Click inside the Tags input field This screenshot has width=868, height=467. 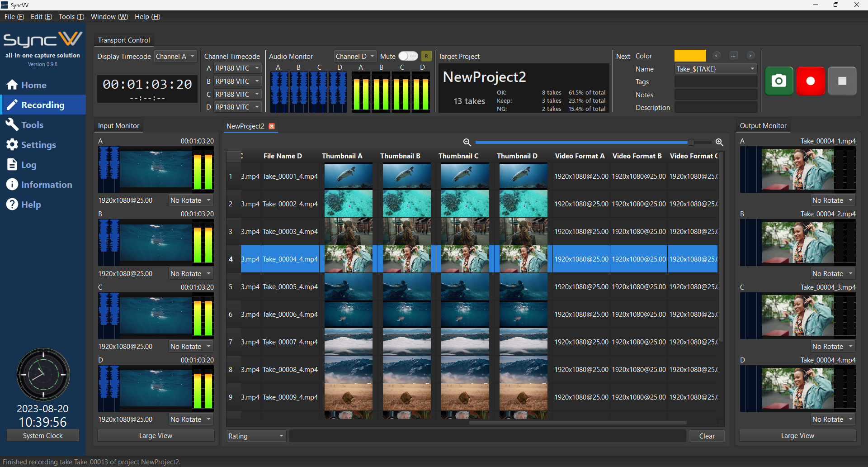click(x=716, y=81)
